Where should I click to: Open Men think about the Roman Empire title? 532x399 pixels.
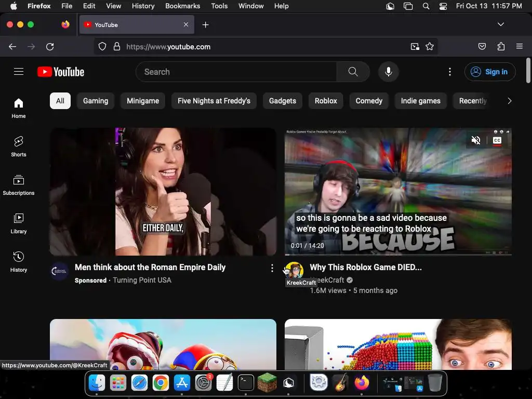click(x=150, y=268)
